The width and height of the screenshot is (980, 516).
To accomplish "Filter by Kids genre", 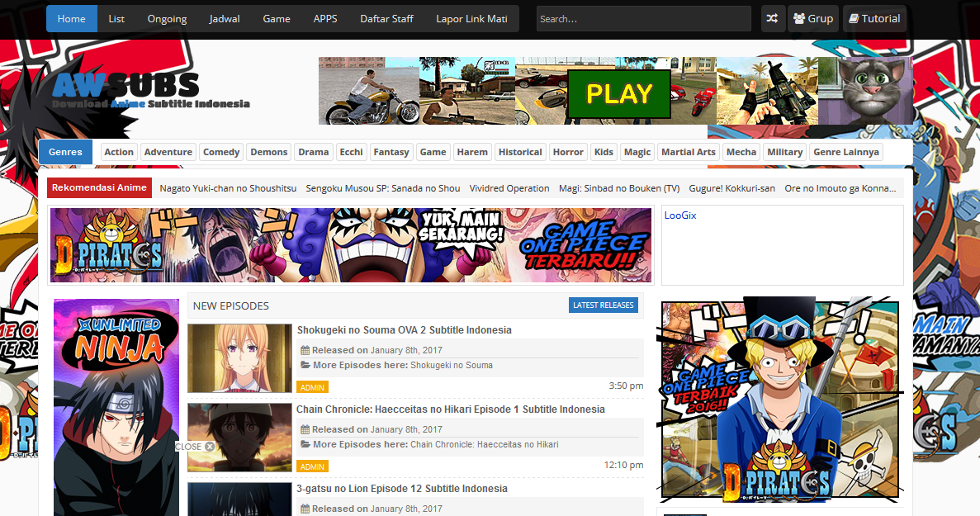I will coord(604,152).
